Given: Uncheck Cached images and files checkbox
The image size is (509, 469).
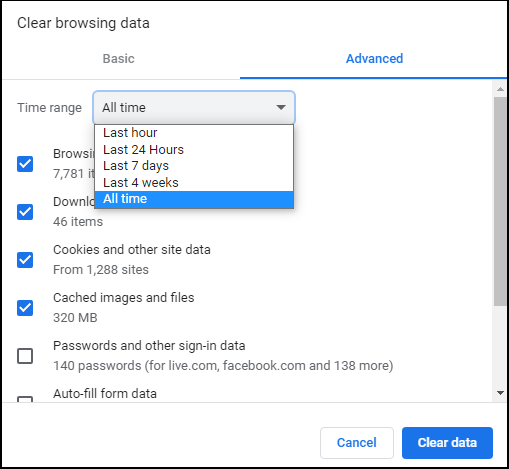Looking at the screenshot, I should (x=25, y=308).
